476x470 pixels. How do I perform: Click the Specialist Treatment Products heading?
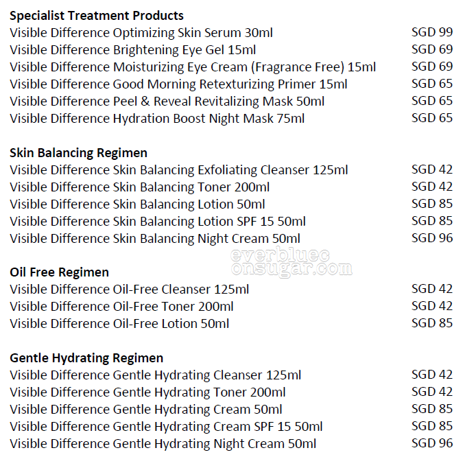[x=97, y=16]
